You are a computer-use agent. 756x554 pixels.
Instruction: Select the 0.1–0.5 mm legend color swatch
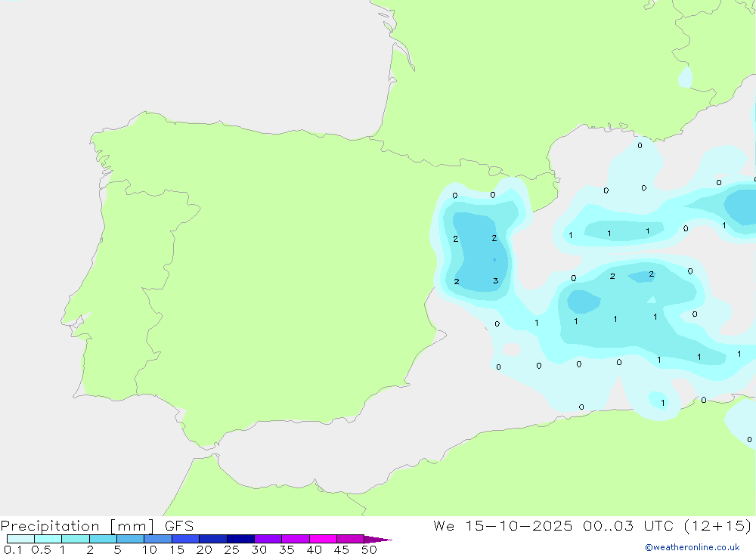point(20,539)
